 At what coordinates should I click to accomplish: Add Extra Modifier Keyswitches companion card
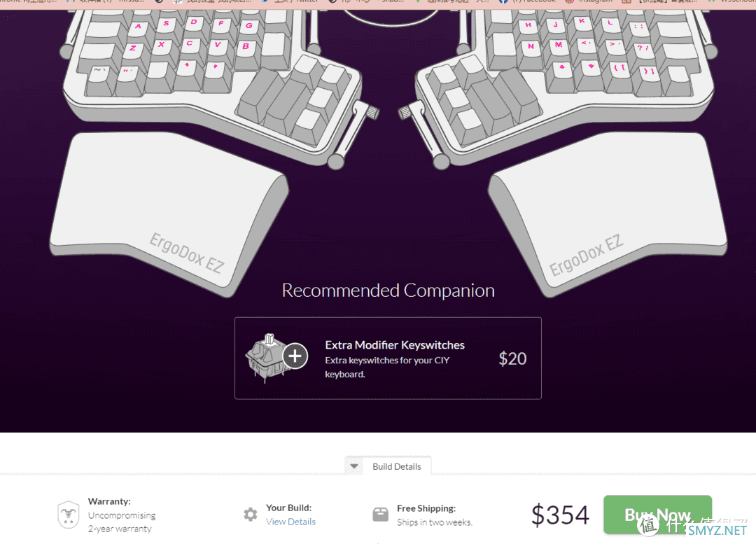point(388,358)
